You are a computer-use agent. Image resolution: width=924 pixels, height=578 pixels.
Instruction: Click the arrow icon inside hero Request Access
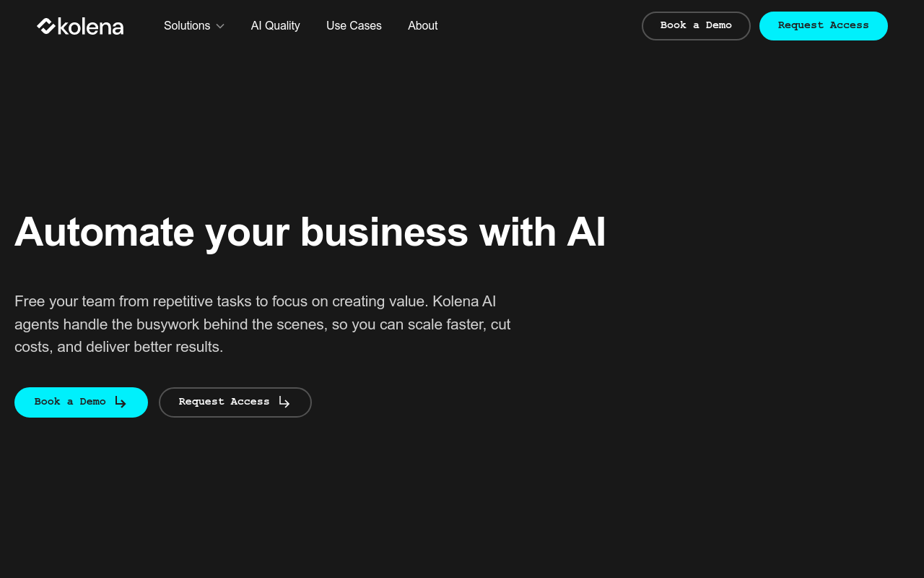(x=284, y=402)
